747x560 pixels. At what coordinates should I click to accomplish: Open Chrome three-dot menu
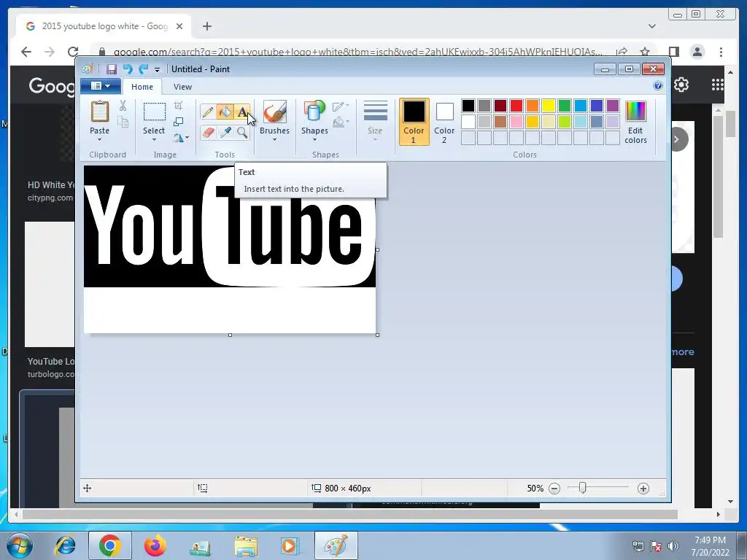tap(721, 52)
